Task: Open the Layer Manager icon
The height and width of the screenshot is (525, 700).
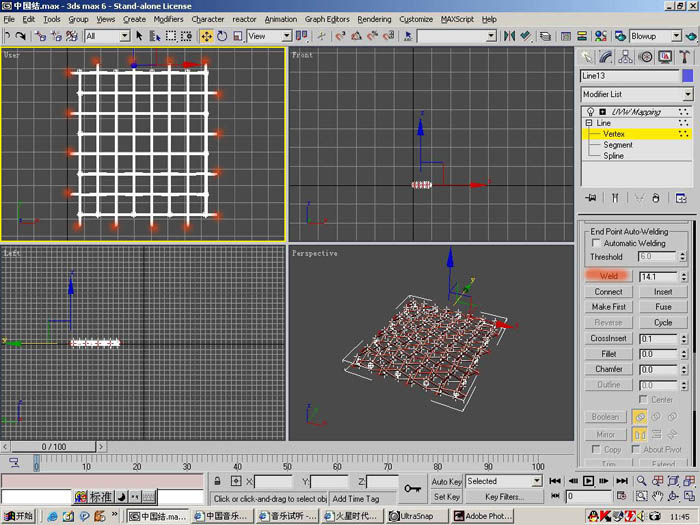Action: pos(545,36)
